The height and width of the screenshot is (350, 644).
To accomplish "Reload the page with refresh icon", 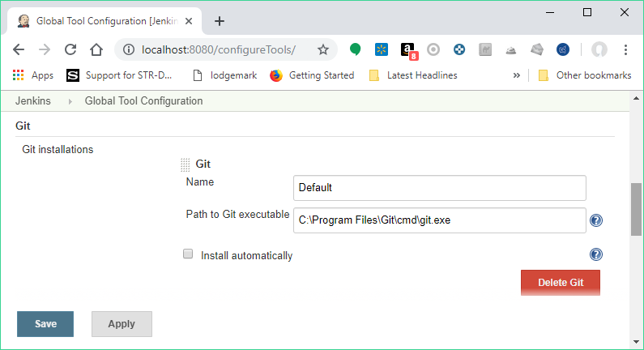I will [x=70, y=49].
